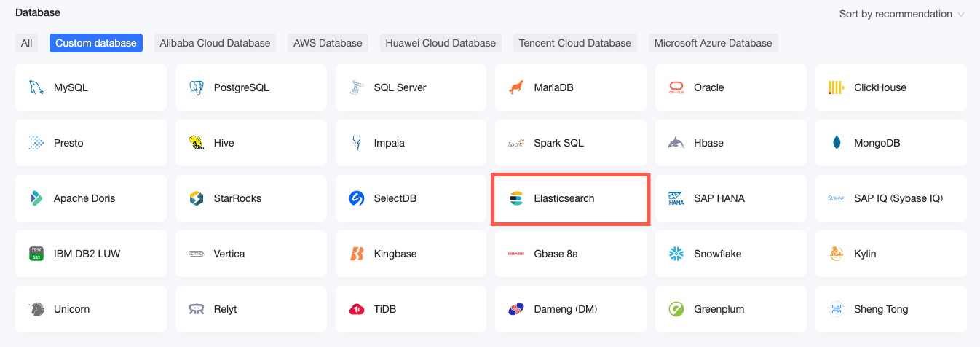
Task: Click the MongoDB label text
Action: (877, 143)
